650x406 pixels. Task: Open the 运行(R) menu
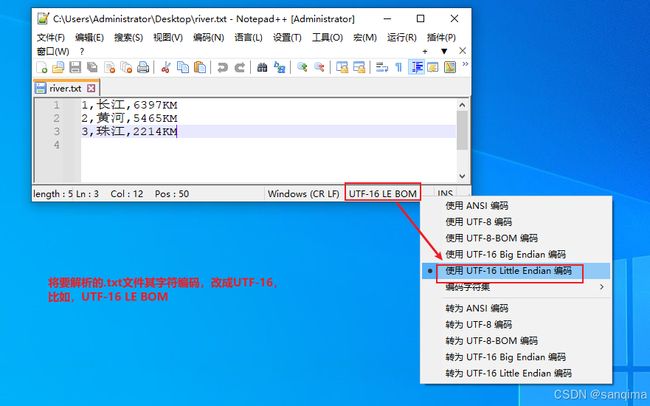pos(402,38)
